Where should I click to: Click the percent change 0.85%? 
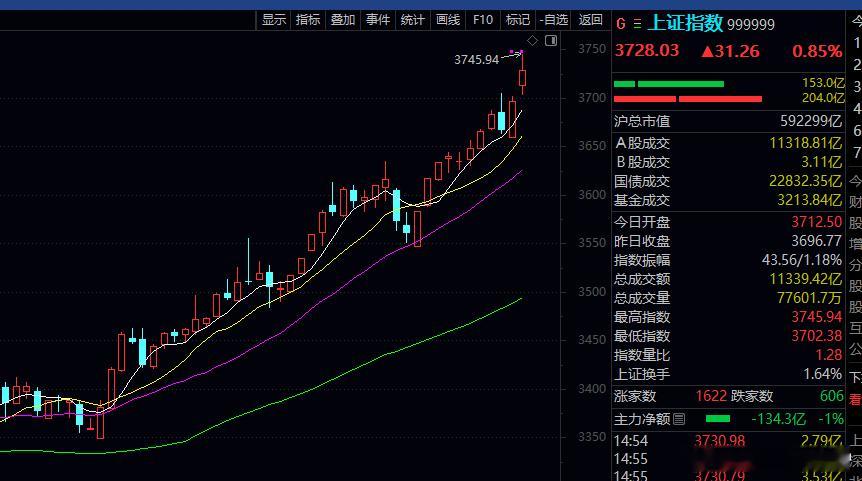(817, 52)
